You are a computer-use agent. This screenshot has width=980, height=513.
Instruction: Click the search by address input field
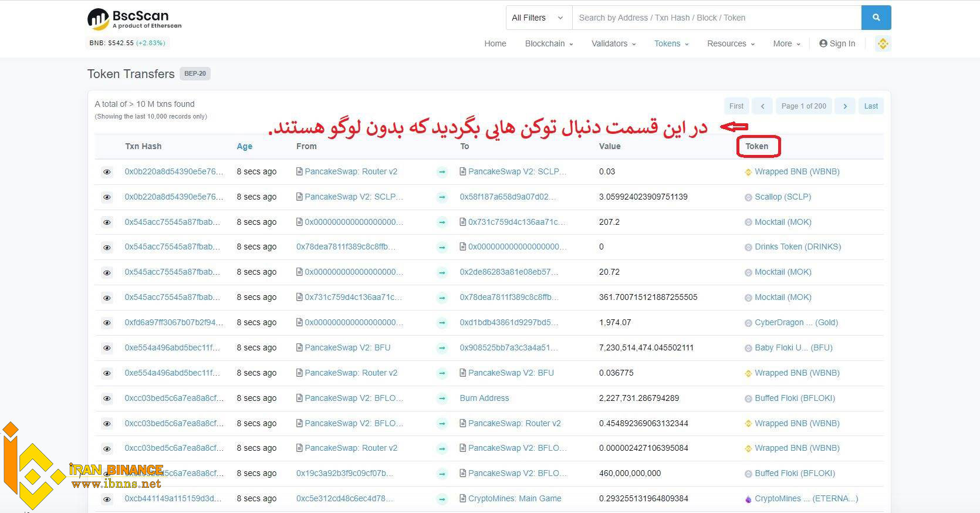pos(717,18)
